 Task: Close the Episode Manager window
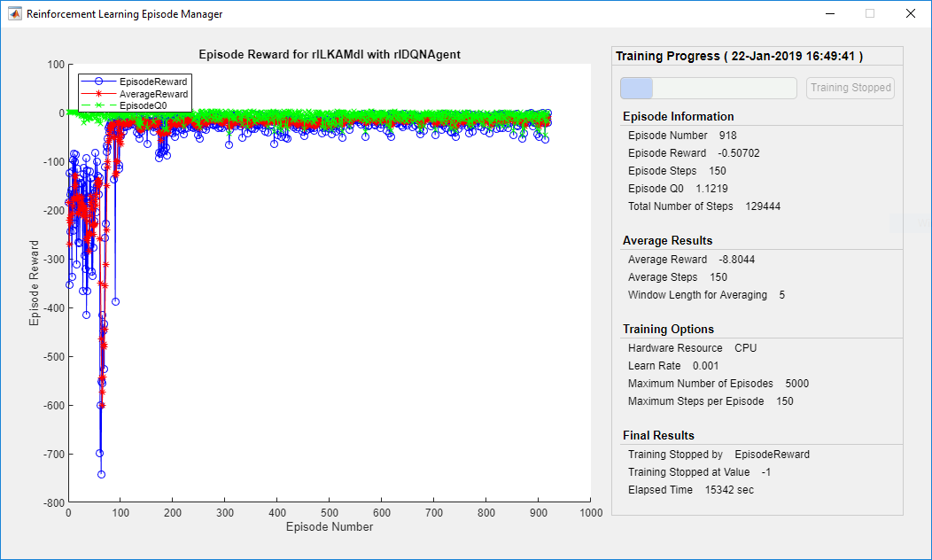tap(910, 13)
